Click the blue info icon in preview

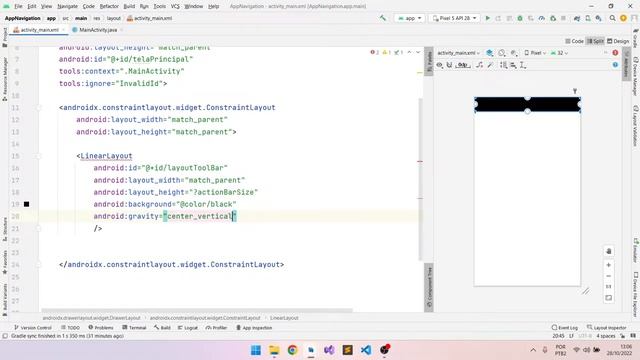(x=615, y=65)
